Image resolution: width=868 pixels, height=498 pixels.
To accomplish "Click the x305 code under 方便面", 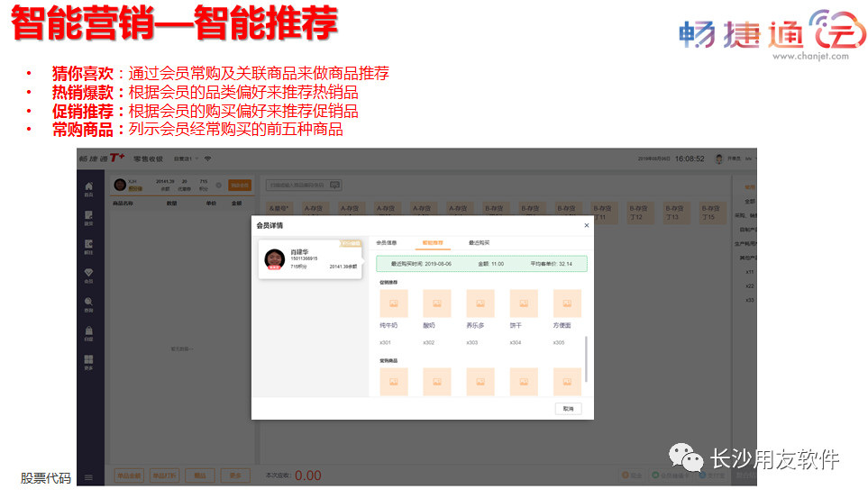I will 559,342.
